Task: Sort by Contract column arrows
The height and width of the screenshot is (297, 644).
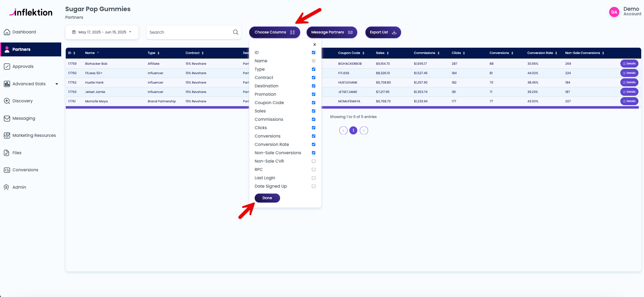Action: coord(202,53)
